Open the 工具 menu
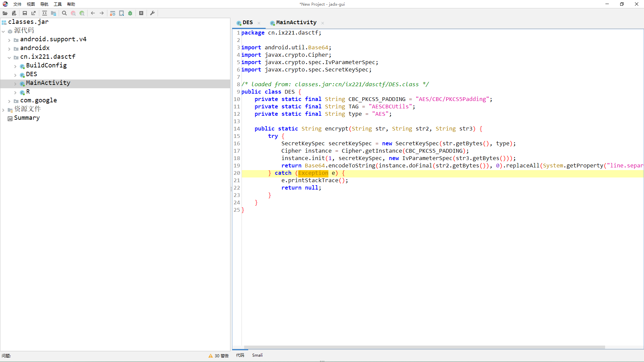This screenshot has width=644, height=362. pos(58,4)
